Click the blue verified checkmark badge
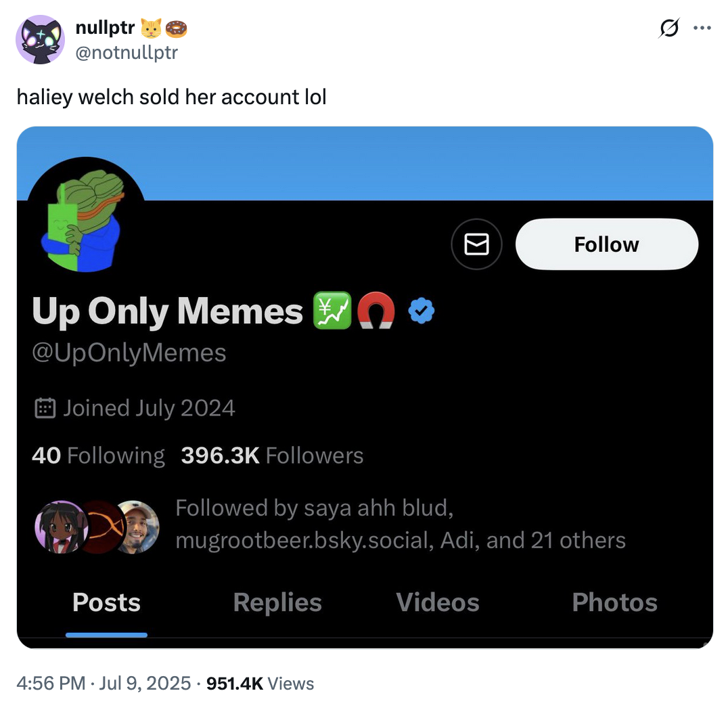The width and height of the screenshot is (728, 712). point(422,311)
